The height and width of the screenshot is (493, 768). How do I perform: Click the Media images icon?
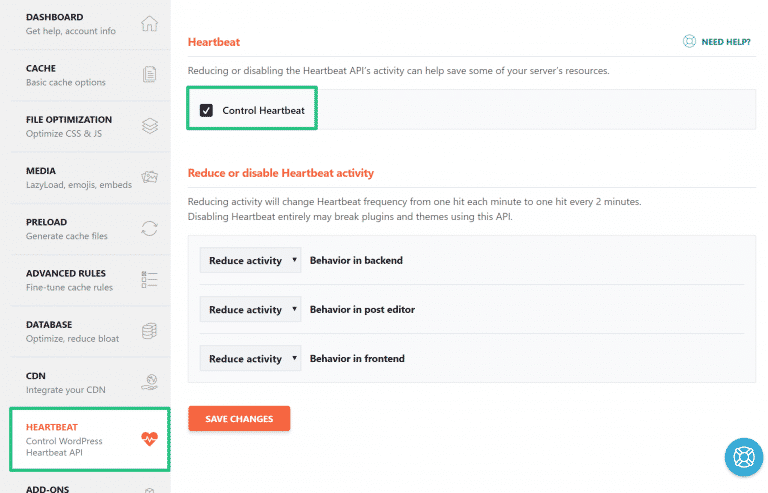pyautogui.click(x=149, y=177)
